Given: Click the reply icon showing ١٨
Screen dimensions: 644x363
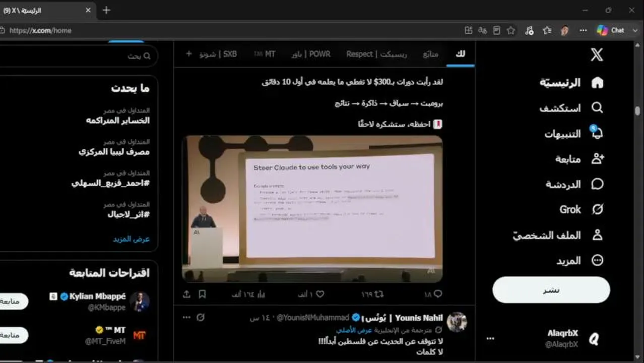Looking at the screenshot, I should [x=433, y=294].
